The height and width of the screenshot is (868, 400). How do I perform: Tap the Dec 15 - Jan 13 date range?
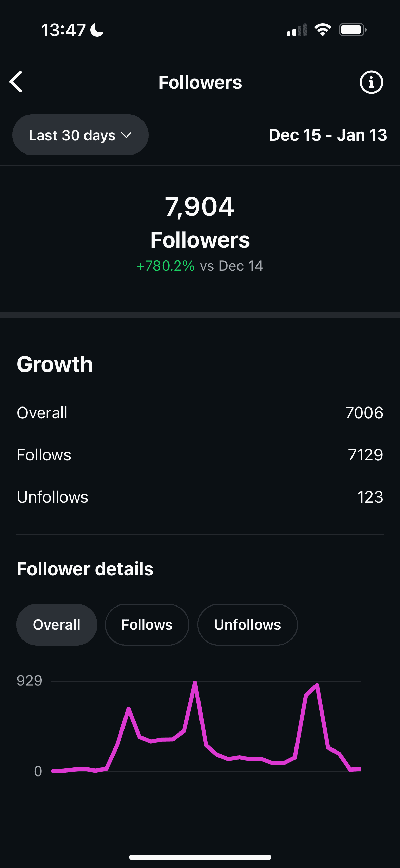tap(328, 135)
